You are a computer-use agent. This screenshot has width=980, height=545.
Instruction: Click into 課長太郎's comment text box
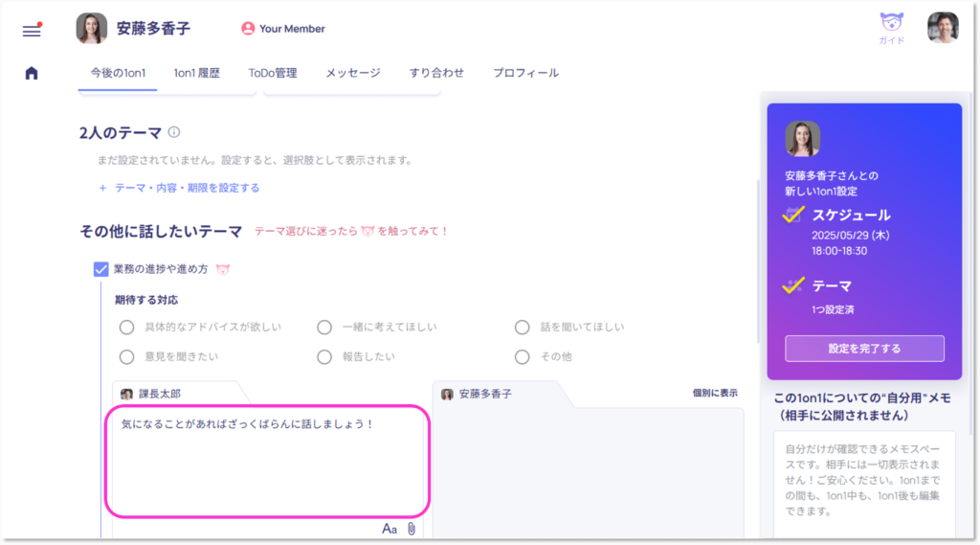pos(268,461)
